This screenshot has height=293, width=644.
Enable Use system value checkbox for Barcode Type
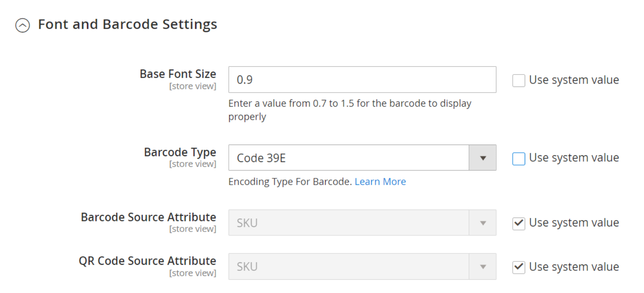[518, 159]
